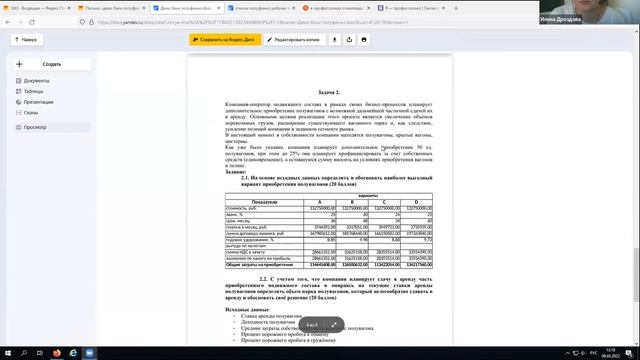Click the browser Reload icon
This screenshot has height=360, width=640.
(32, 22)
